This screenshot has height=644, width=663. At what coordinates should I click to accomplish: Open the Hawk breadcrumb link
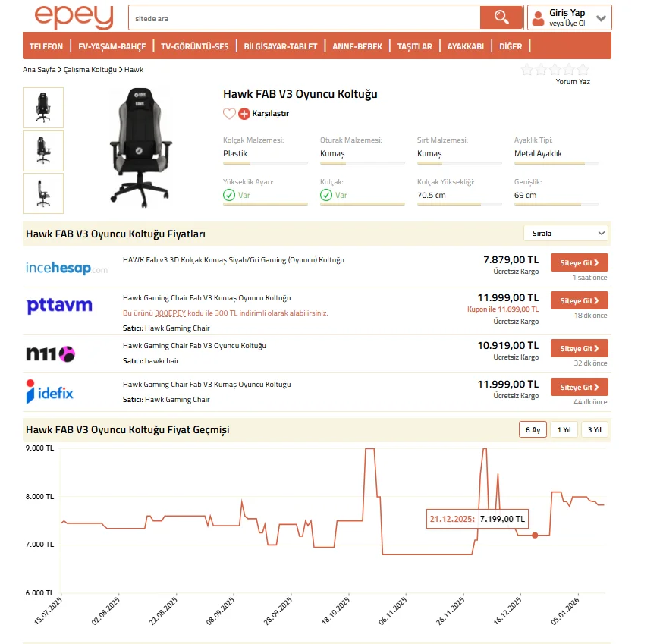134,69
